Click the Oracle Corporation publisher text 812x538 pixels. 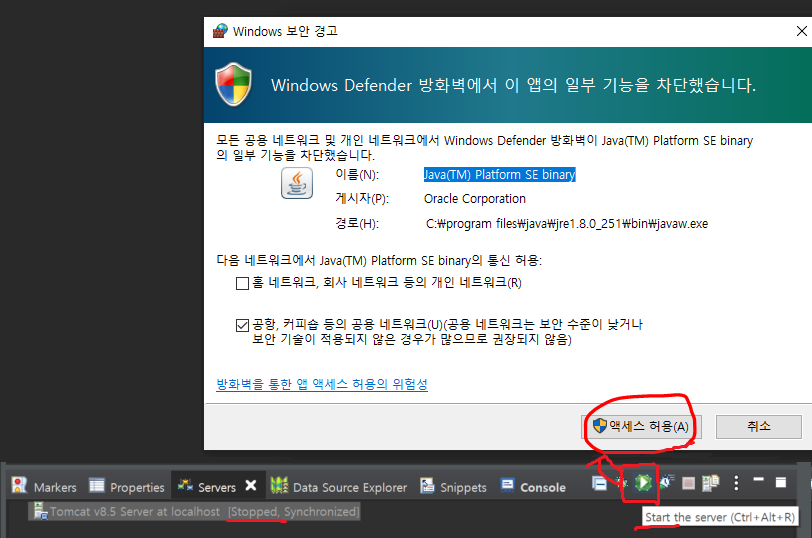pos(474,199)
